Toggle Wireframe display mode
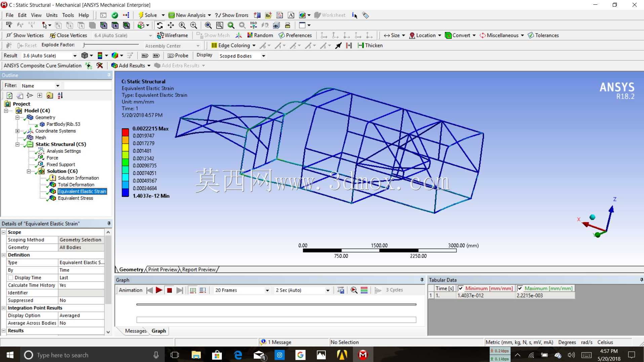The height and width of the screenshot is (362, 644). pyautogui.click(x=172, y=35)
